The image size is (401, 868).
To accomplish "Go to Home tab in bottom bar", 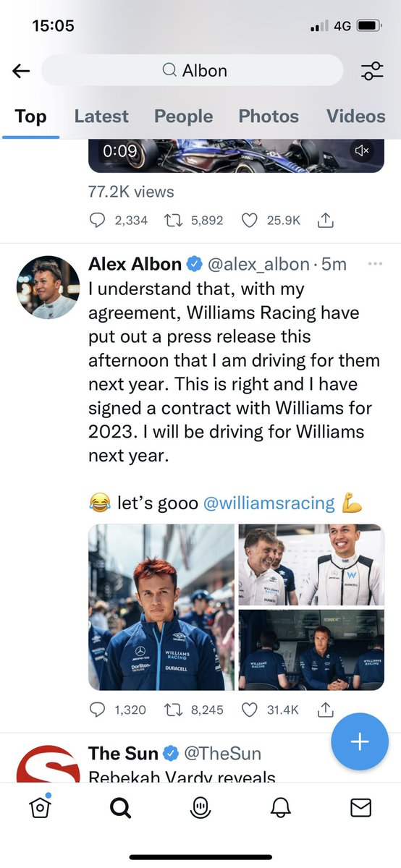I will 41,809.
